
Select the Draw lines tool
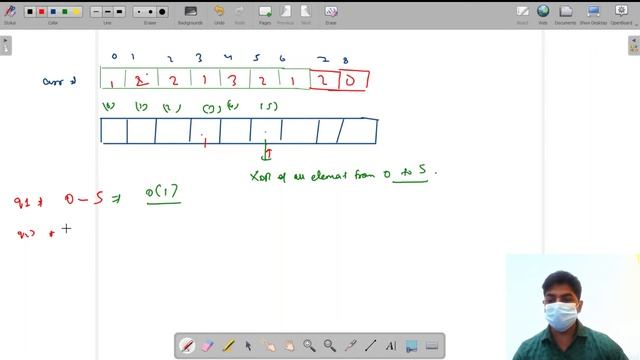coord(371,346)
